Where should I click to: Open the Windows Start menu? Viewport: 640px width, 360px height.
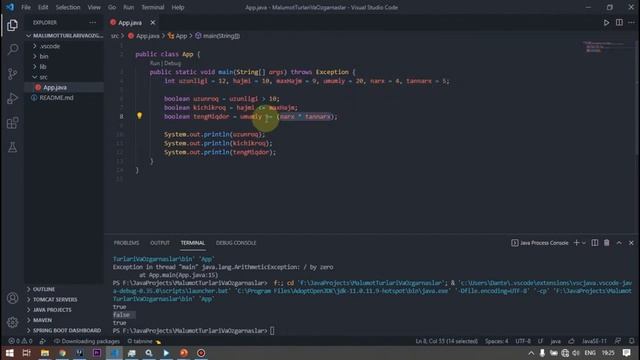tap(9, 353)
